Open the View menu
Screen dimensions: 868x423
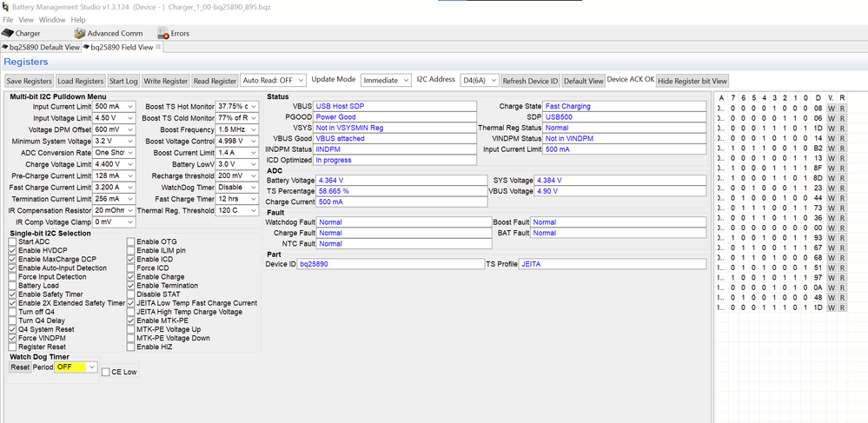(x=26, y=20)
